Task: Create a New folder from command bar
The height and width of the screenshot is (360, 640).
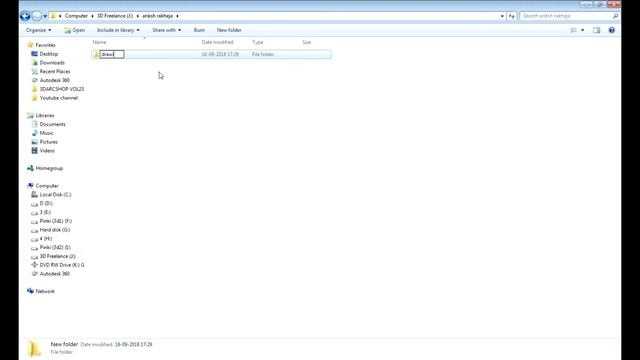Action: click(229, 30)
